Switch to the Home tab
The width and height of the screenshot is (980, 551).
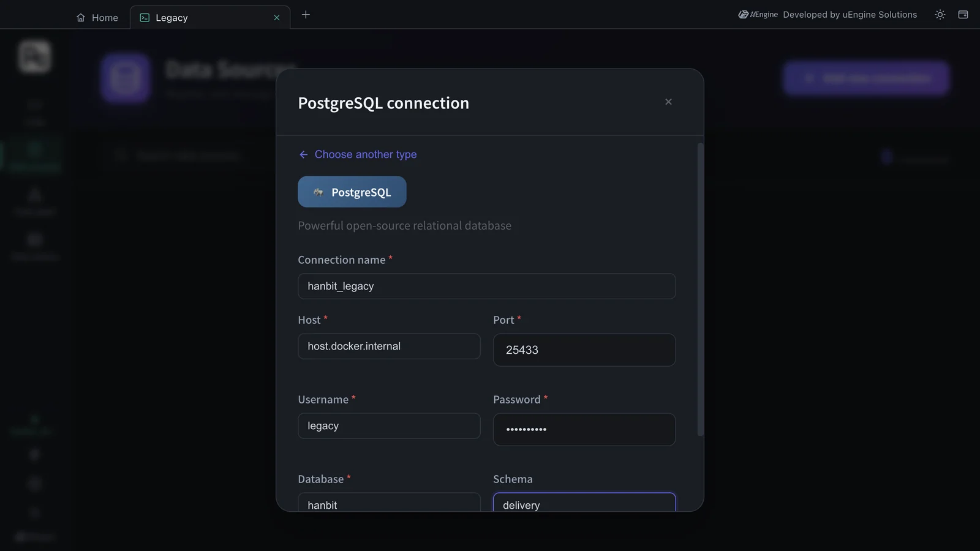coord(97,18)
